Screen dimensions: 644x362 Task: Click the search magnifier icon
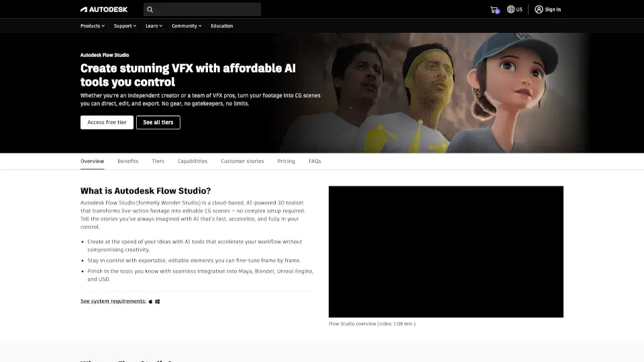150,9
